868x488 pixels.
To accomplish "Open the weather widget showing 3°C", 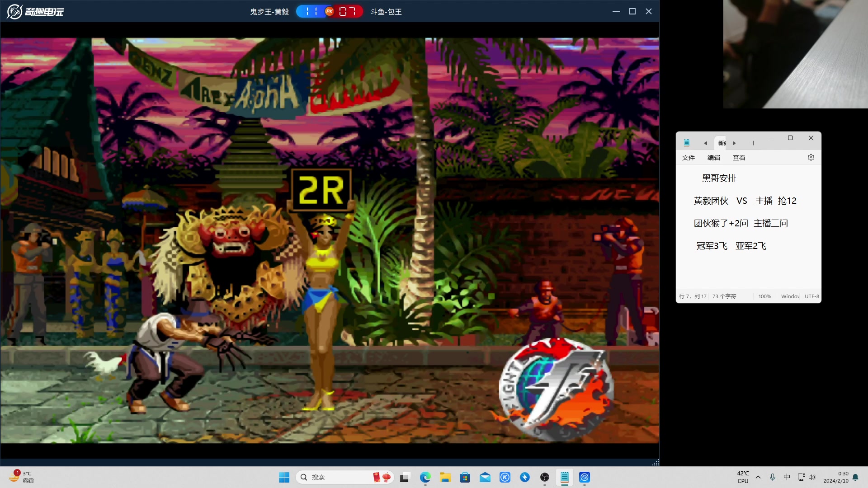I will coord(22,477).
